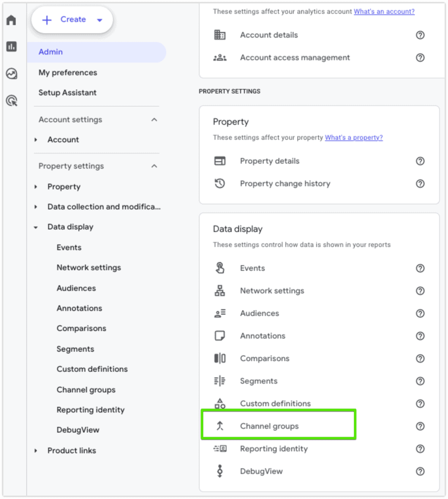Open the Advertising icon in the left rail

click(x=11, y=100)
